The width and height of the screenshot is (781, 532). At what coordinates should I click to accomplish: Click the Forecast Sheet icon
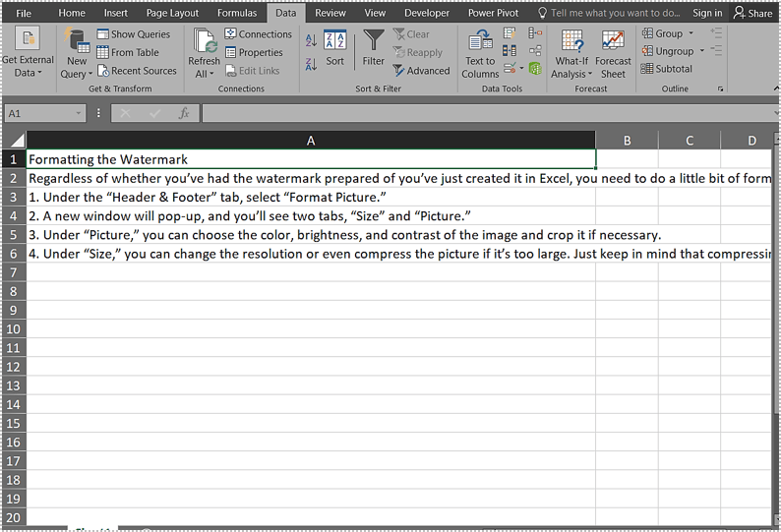613,52
